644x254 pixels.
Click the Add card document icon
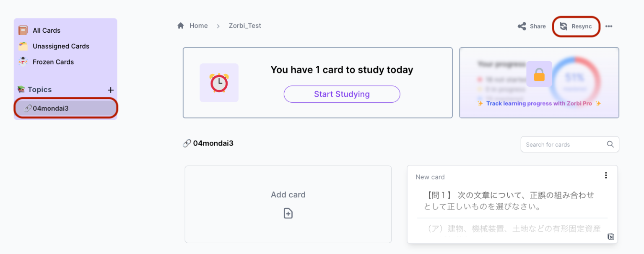(288, 213)
